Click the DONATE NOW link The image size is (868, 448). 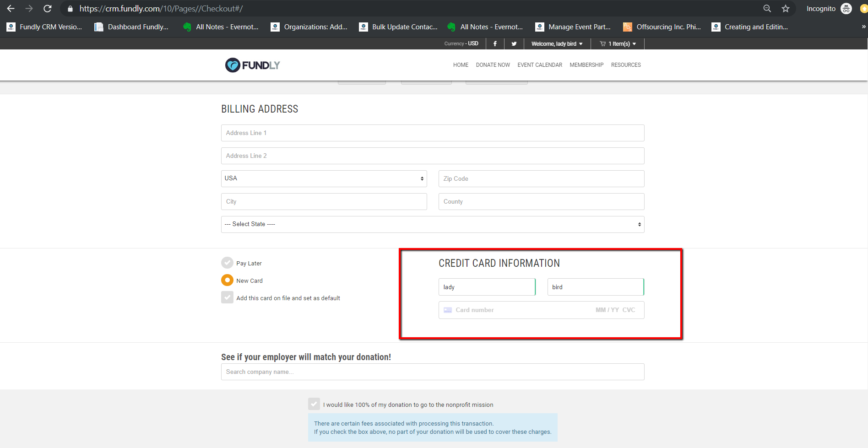[x=493, y=65]
